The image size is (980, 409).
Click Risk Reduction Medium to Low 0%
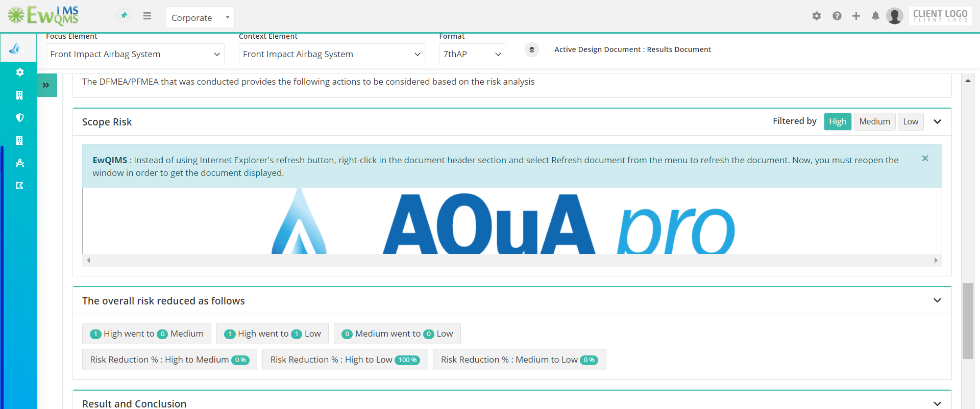(520, 360)
